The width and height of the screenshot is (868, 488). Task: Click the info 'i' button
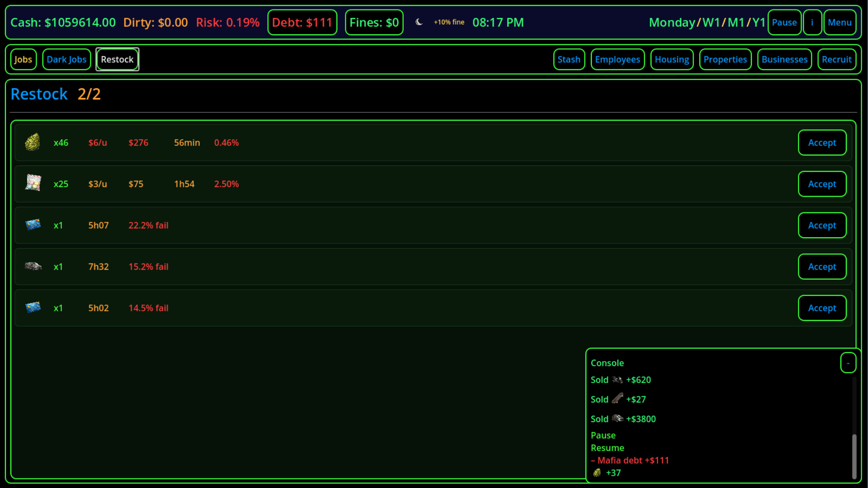[812, 23]
